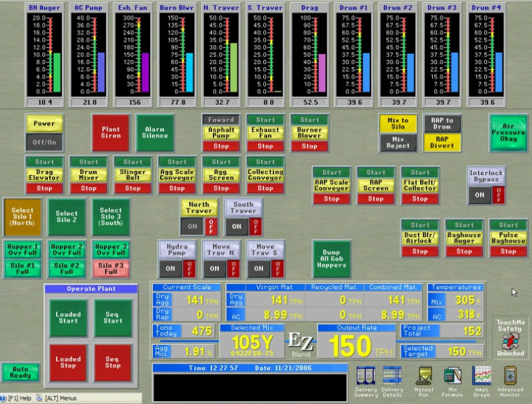The image size is (532, 404).
Task: Start the Drag Elevator
Action: 44,161
